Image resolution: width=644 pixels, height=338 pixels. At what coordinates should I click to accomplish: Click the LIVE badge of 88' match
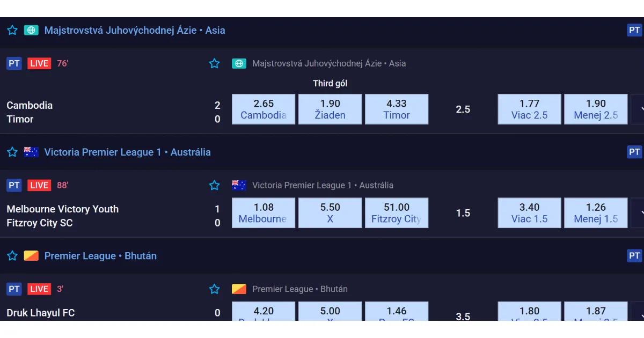tap(39, 185)
